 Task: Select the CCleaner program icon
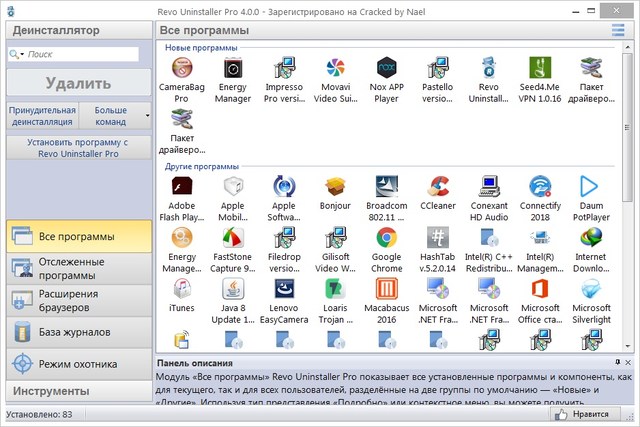tap(437, 186)
